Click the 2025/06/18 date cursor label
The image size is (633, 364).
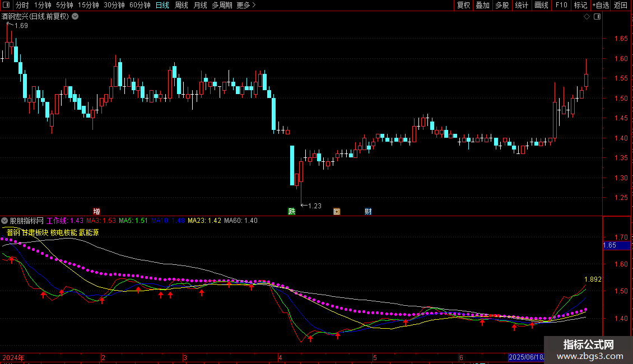point(526,357)
